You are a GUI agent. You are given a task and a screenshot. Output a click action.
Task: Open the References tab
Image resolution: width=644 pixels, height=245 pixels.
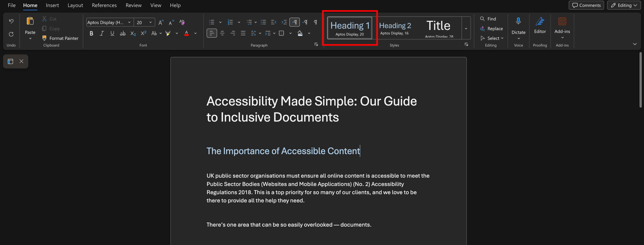click(x=104, y=5)
